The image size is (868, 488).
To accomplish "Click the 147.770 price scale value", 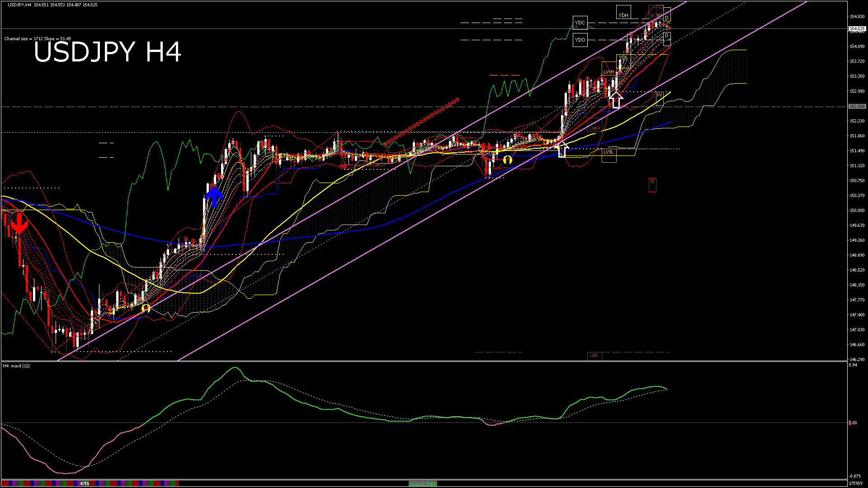I will click(857, 300).
